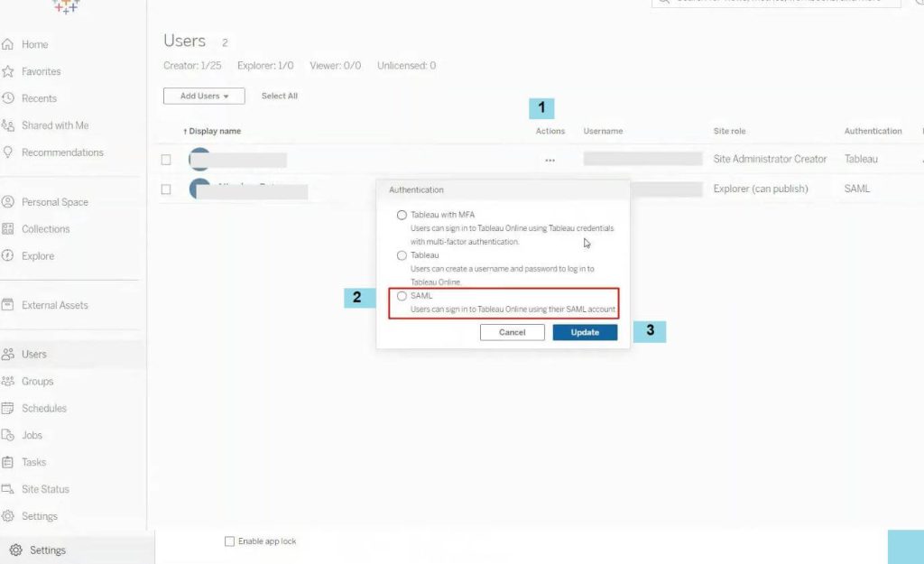Choose Tableau with MFA authentication
The width and height of the screenshot is (924, 564).
click(402, 215)
